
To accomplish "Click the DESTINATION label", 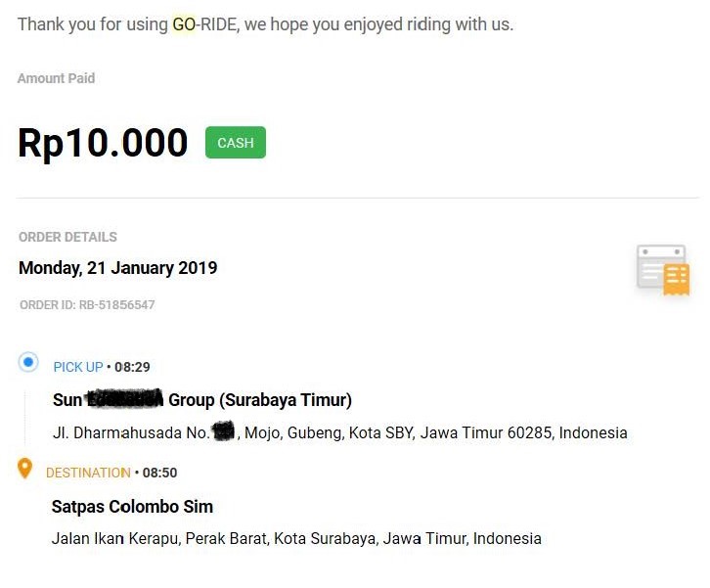I will [x=88, y=473].
